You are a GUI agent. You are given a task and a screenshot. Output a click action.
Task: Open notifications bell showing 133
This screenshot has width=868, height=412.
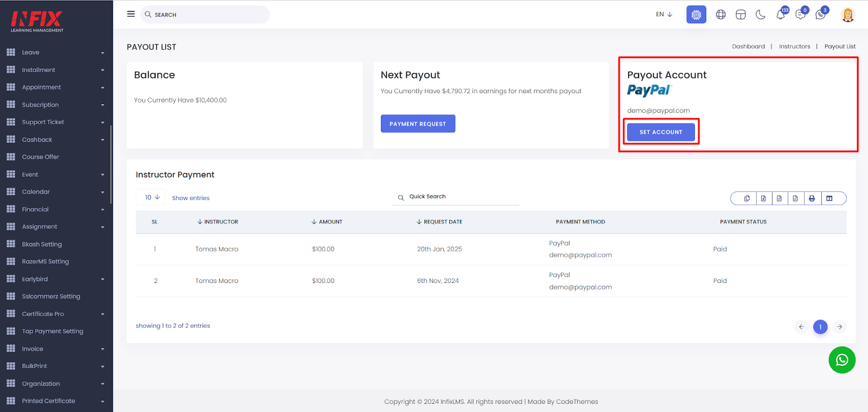tap(781, 14)
